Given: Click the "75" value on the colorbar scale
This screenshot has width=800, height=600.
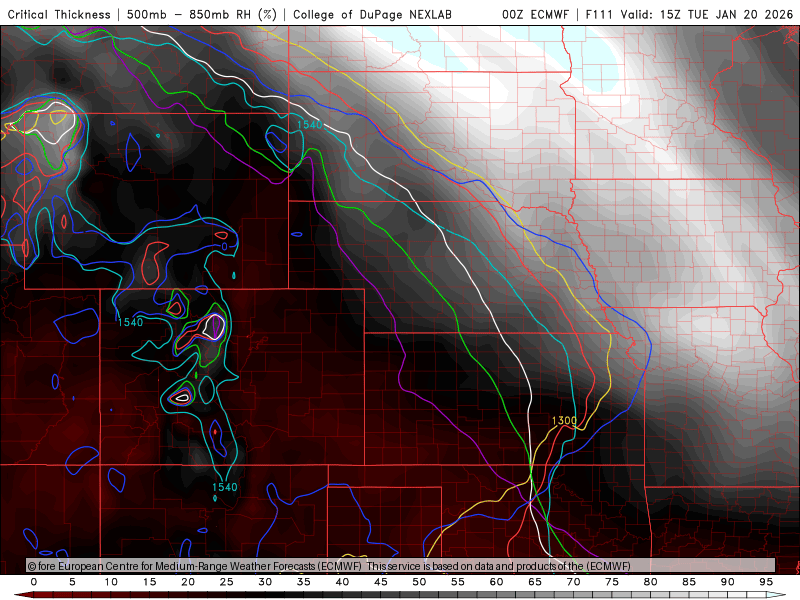Looking at the screenshot, I should point(612,582).
